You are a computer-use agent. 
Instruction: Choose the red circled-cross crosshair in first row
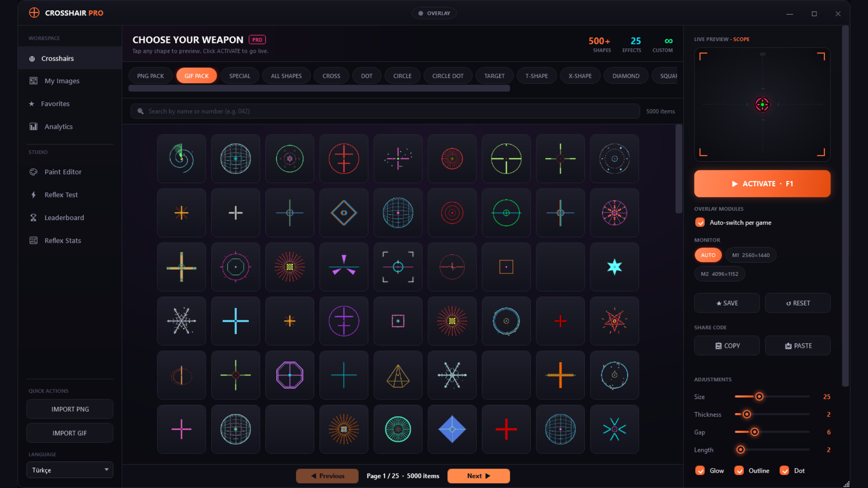344,159
